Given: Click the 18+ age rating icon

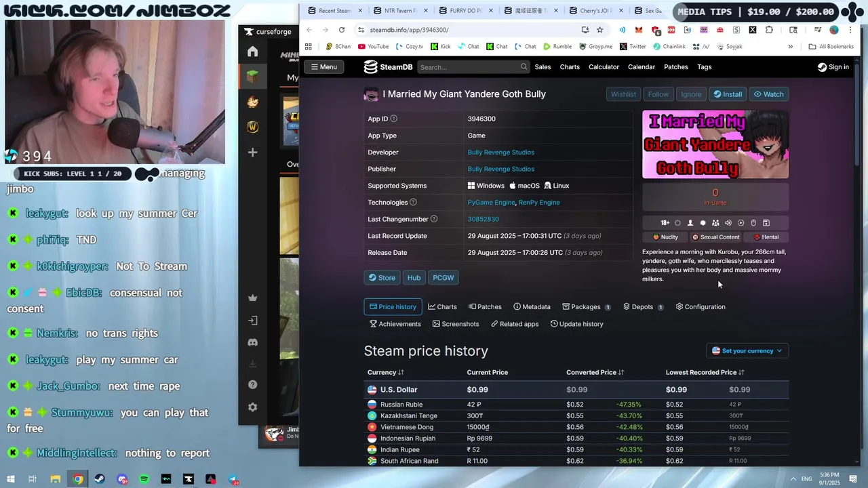Looking at the screenshot, I should (665, 223).
